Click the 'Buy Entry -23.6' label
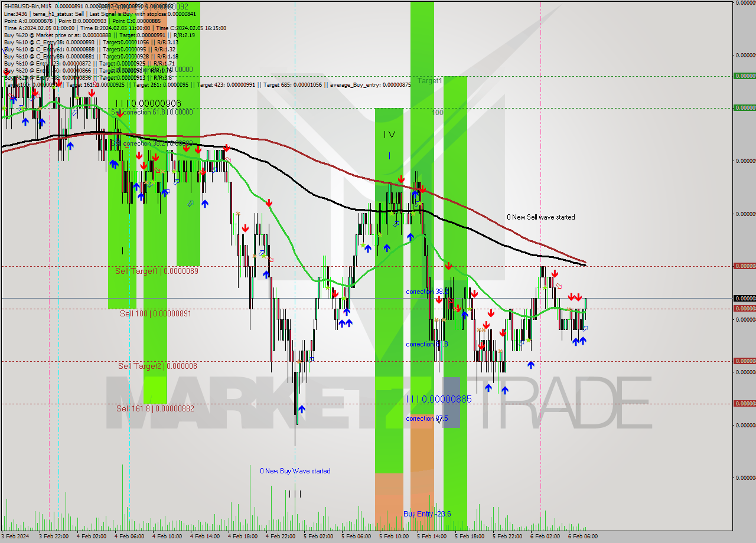The height and width of the screenshot is (543, 756). coord(427,514)
